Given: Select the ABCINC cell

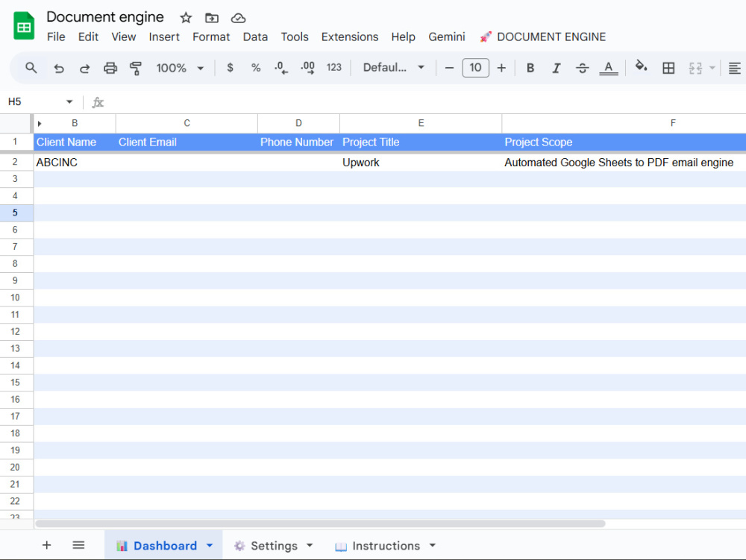Looking at the screenshot, I should pos(75,163).
